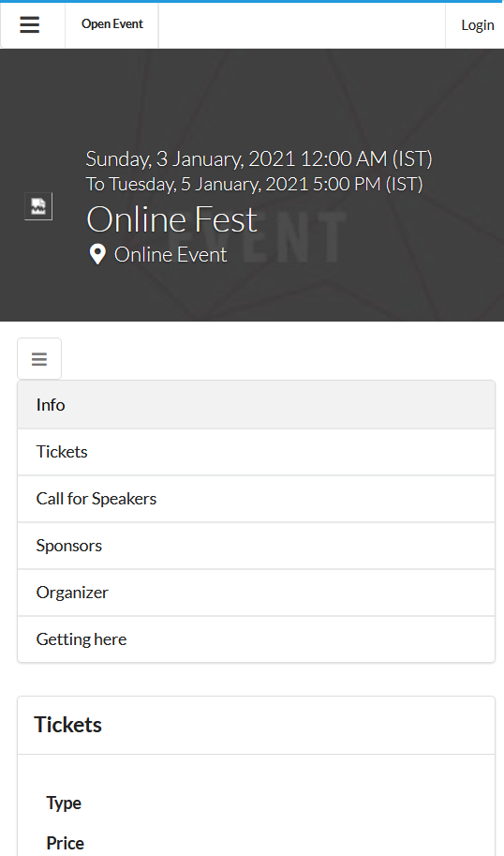Toggle the event section menu hamburger button
This screenshot has width=504, height=856.
coord(39,359)
